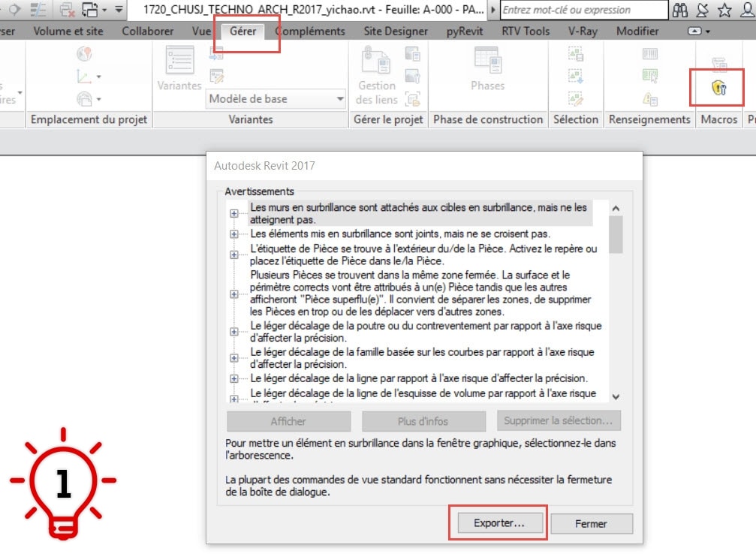Click the warnings review icon in Renseignements
The height and width of the screenshot is (554, 756).
click(650, 98)
